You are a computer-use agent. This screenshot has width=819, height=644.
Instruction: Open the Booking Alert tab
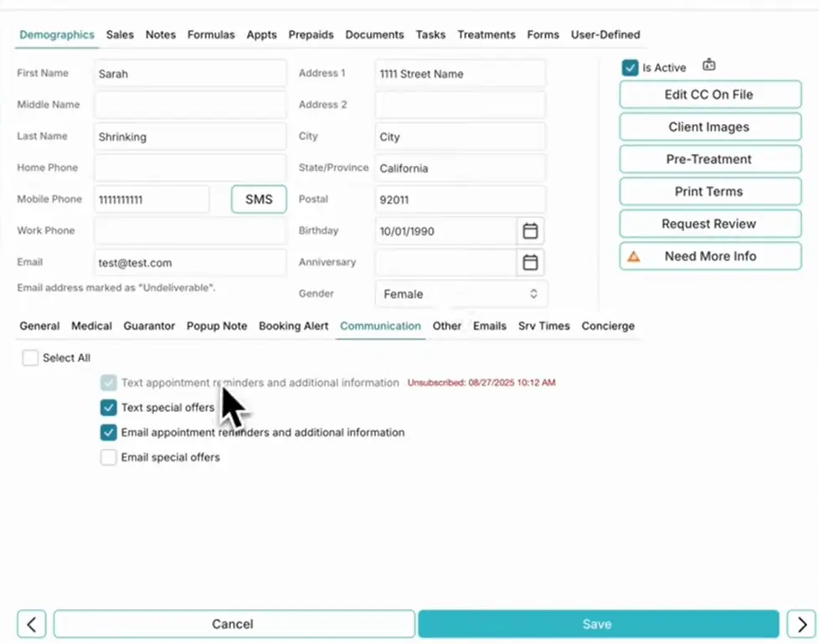coord(293,326)
